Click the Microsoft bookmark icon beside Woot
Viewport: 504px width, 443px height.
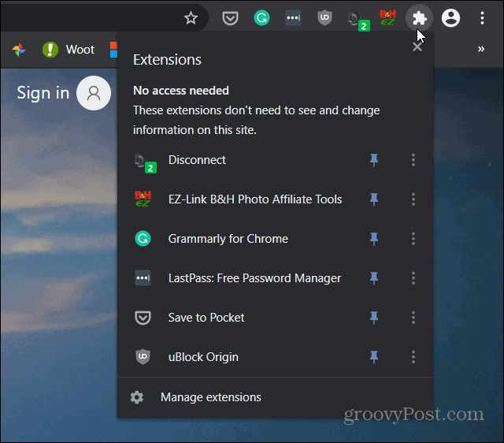point(113,50)
